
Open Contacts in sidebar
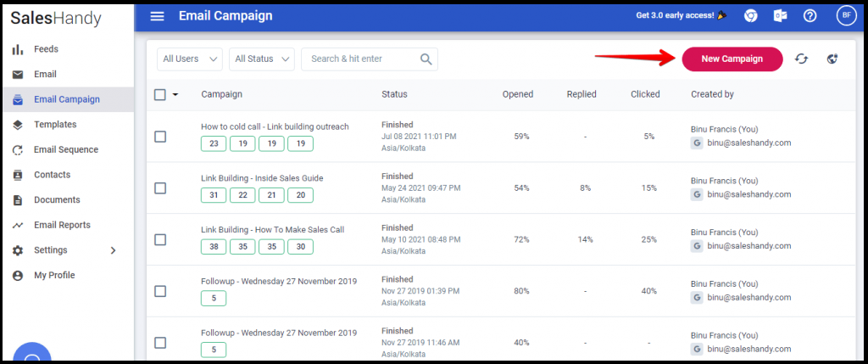point(52,175)
